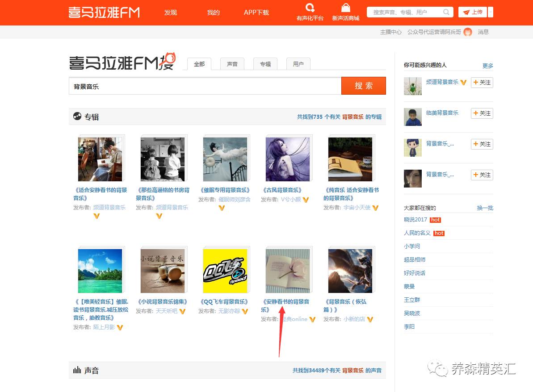The width and height of the screenshot is (533, 392).
Task: Click the 上传 upload button
Action: [473, 12]
